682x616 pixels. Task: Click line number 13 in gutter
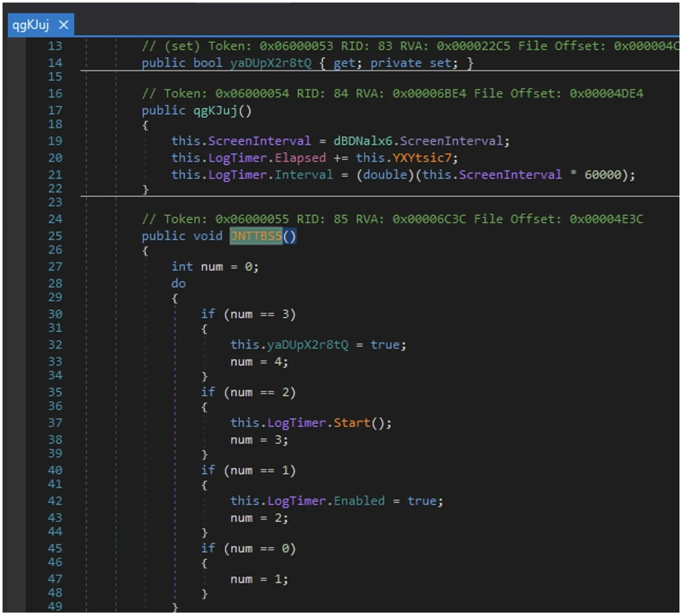[55, 46]
